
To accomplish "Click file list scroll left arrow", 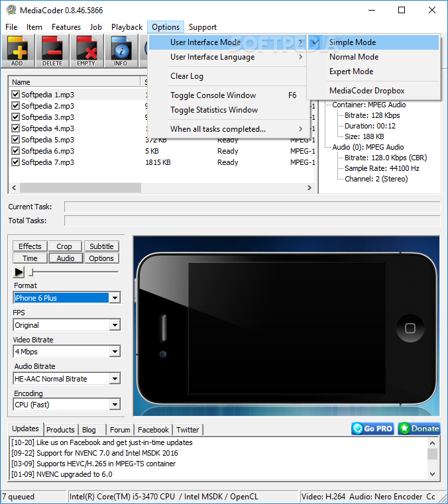I will [14, 187].
